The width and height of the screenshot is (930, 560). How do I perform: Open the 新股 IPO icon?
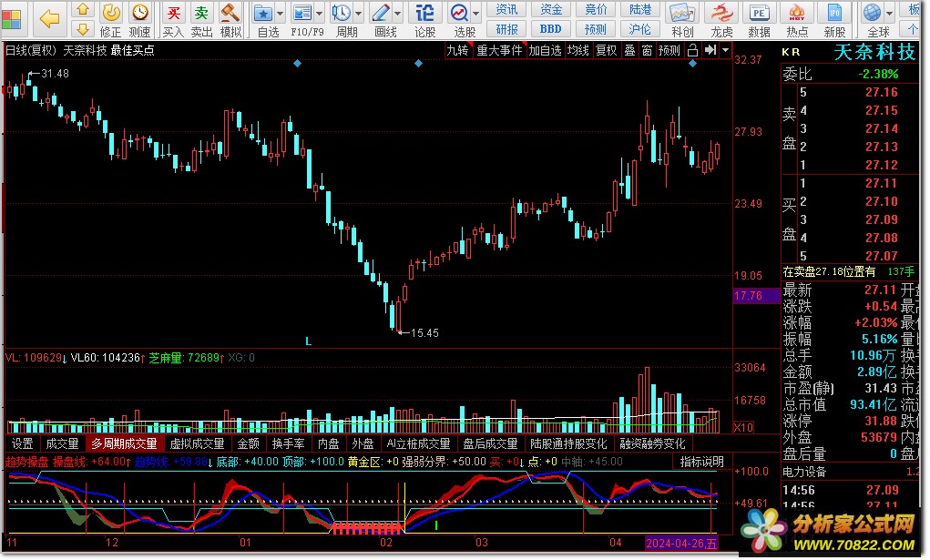834,13
